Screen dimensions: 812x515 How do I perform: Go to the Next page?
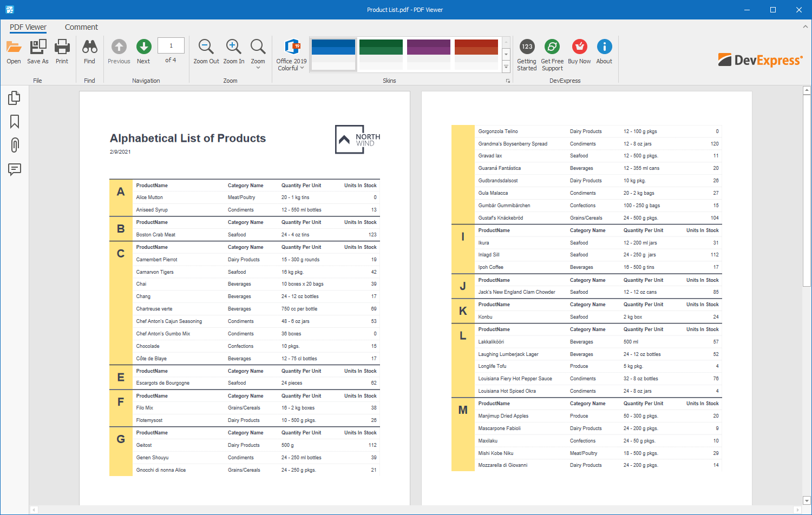point(143,51)
